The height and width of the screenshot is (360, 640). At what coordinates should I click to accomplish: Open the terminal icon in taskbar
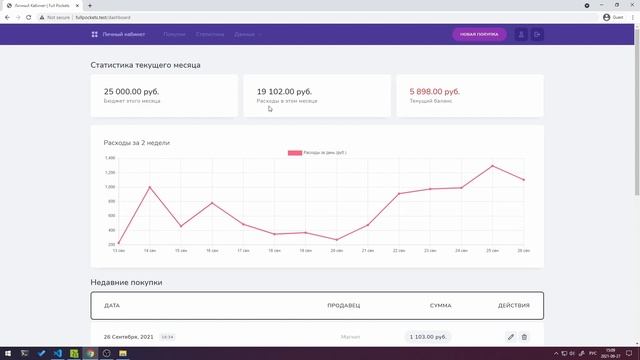coord(24,353)
